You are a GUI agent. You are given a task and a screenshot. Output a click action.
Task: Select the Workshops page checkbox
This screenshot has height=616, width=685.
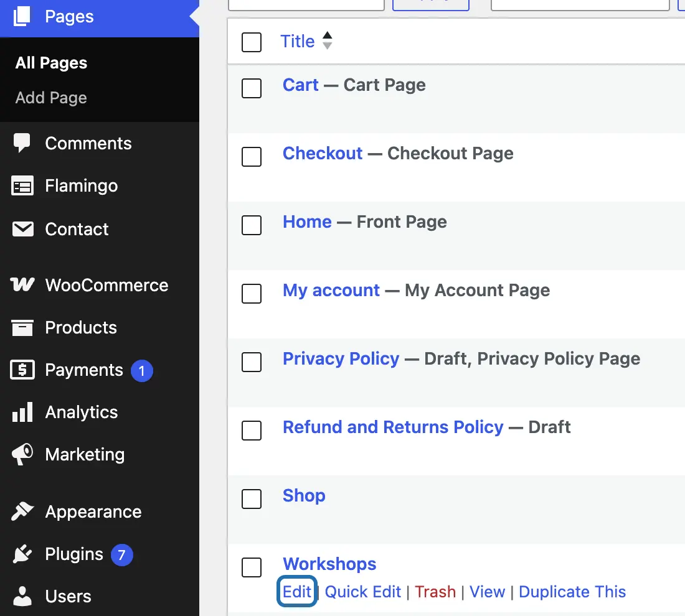[252, 567]
